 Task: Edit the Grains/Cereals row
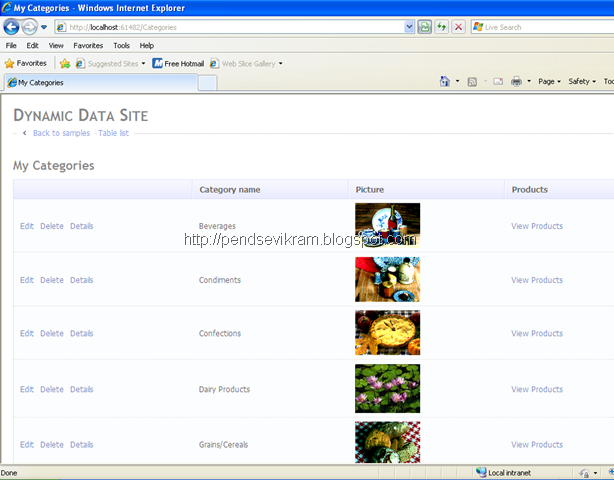[27, 444]
